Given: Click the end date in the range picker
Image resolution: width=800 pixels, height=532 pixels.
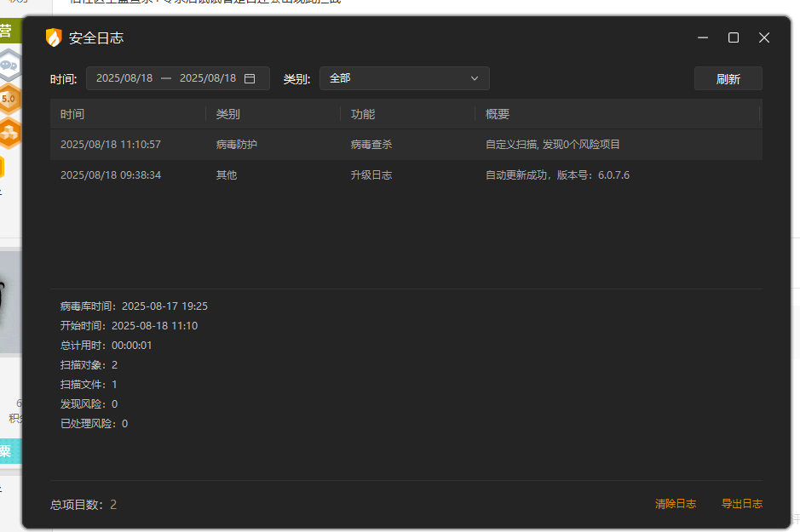Looking at the screenshot, I should (208, 78).
